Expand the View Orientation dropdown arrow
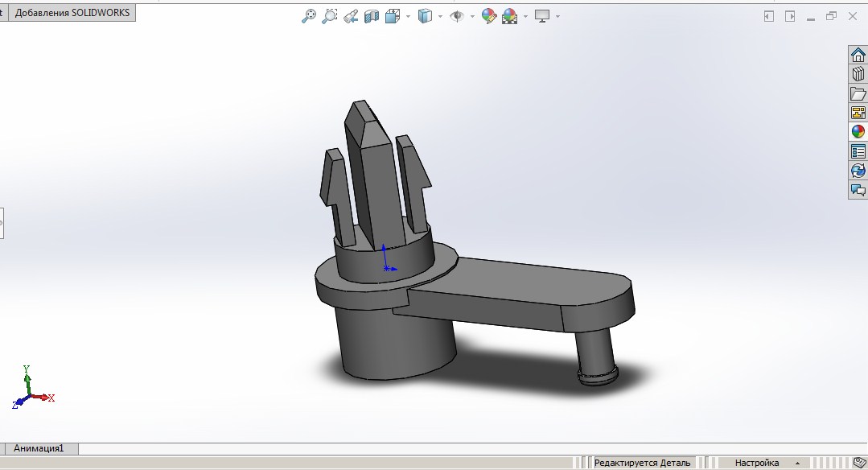868x470 pixels. [x=408, y=17]
